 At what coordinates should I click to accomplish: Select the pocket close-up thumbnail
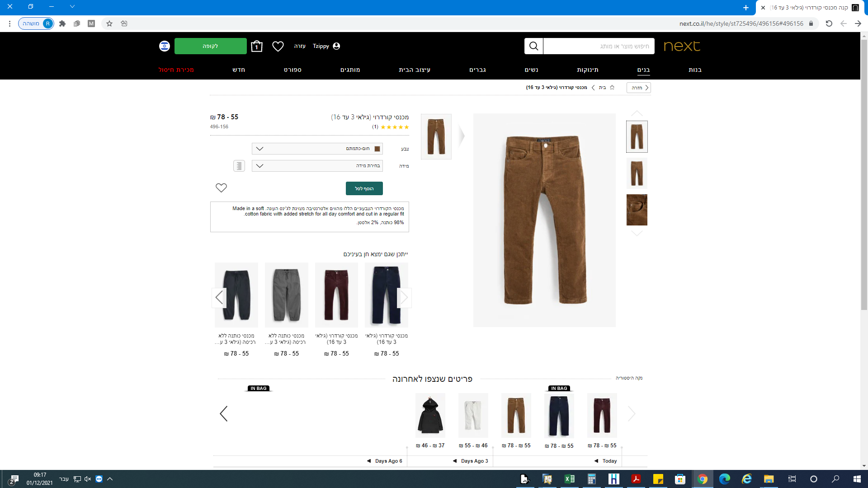click(637, 210)
